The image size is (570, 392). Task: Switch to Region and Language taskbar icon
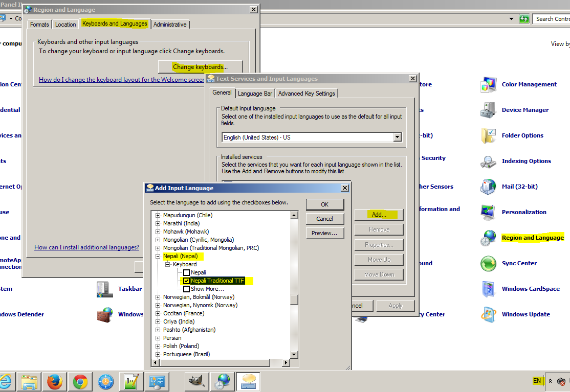(x=222, y=382)
